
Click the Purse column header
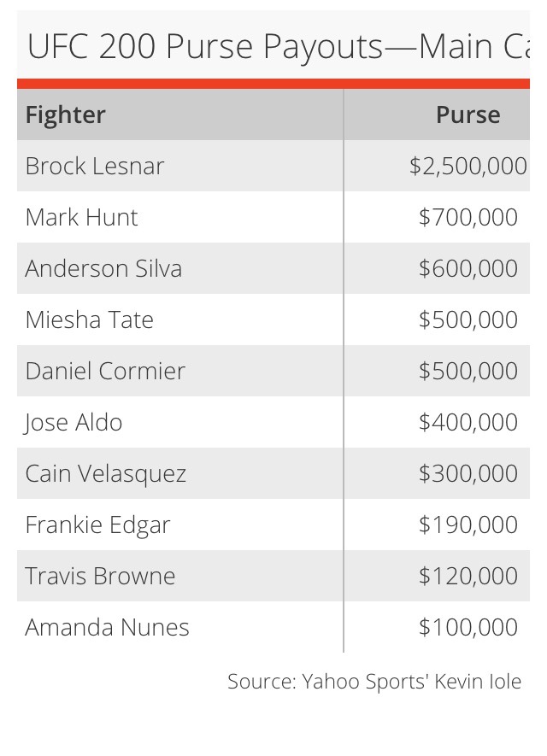[x=468, y=115]
